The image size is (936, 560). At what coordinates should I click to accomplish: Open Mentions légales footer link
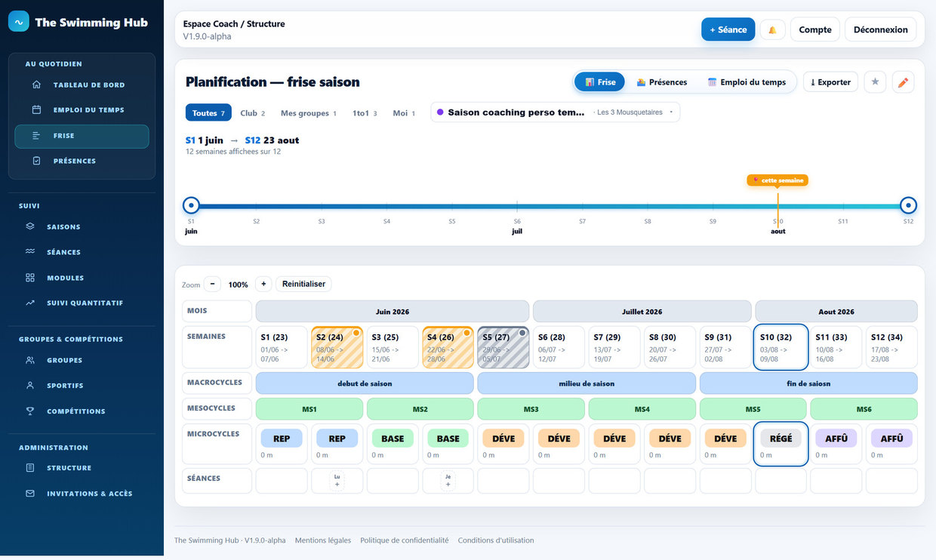point(323,540)
